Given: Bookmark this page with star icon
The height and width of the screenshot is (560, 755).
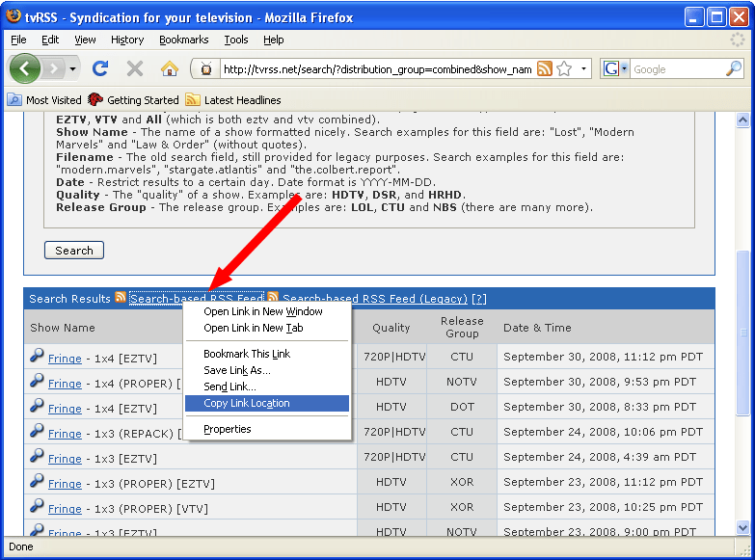Looking at the screenshot, I should click(x=564, y=69).
